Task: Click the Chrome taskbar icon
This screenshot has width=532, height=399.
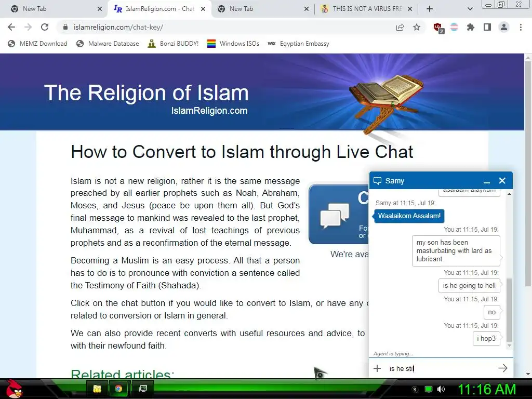Action: tap(118, 389)
